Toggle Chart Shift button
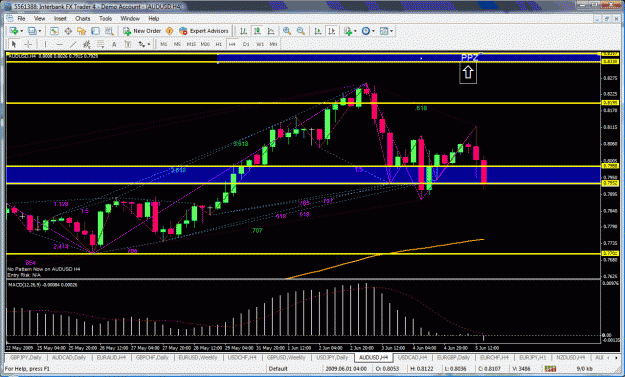This screenshot has height=377, width=625. pos(332,31)
